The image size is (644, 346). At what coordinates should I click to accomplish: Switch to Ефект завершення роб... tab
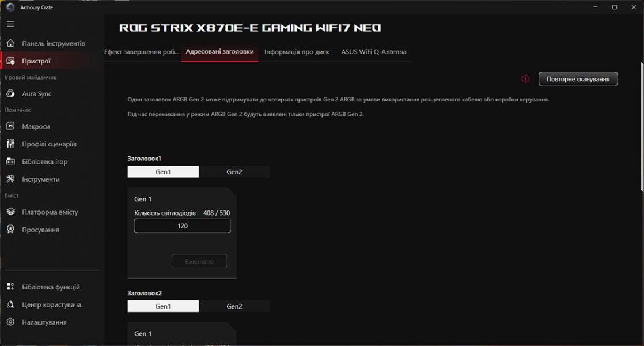pos(142,52)
